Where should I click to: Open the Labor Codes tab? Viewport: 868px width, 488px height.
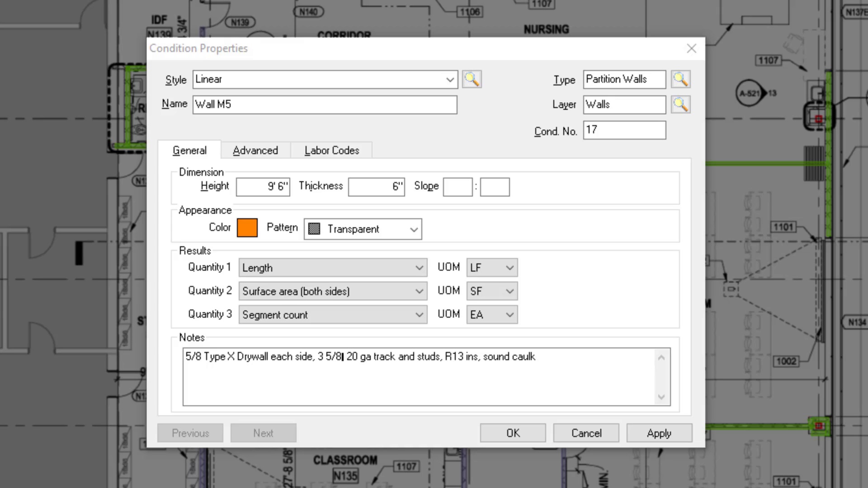coord(332,150)
